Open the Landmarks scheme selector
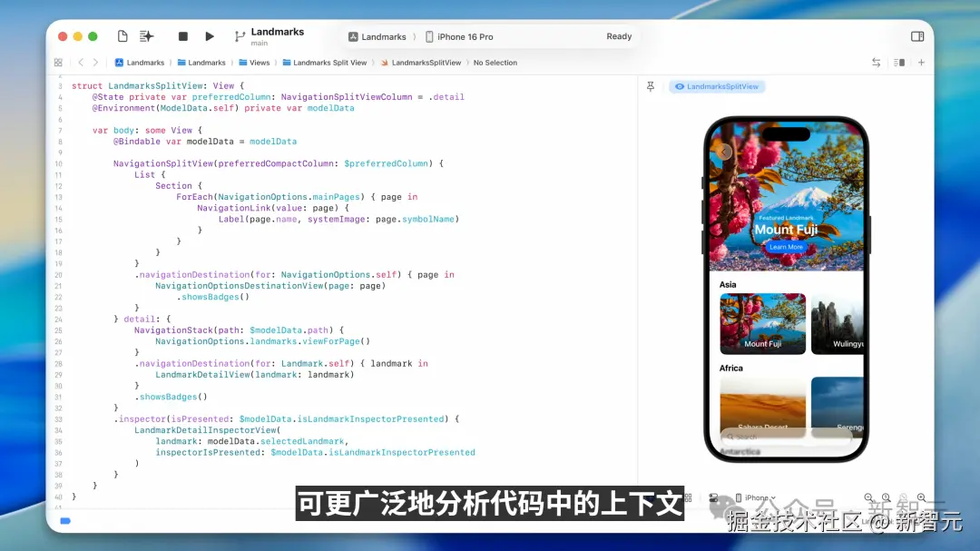Viewport: 980px width, 551px height. 377,37
